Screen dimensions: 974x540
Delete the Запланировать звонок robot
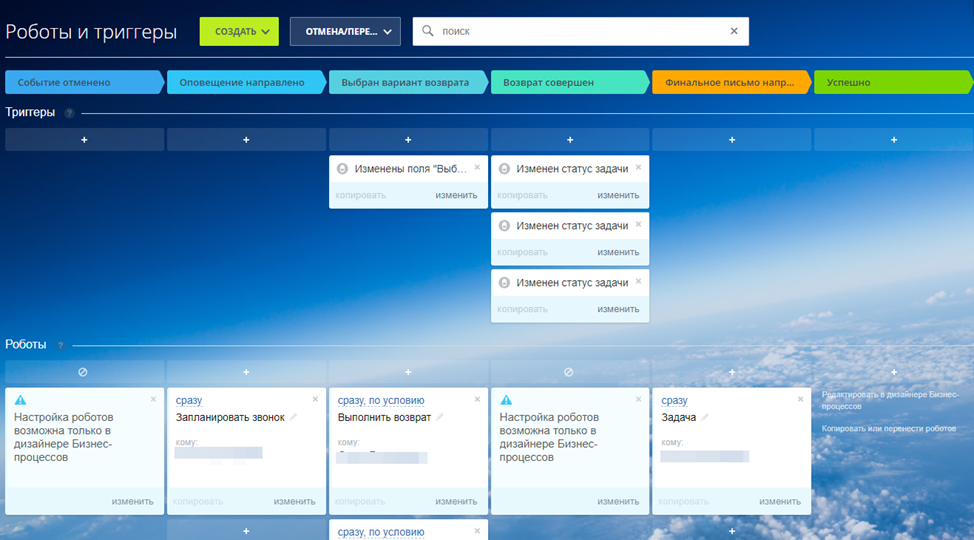tap(315, 399)
